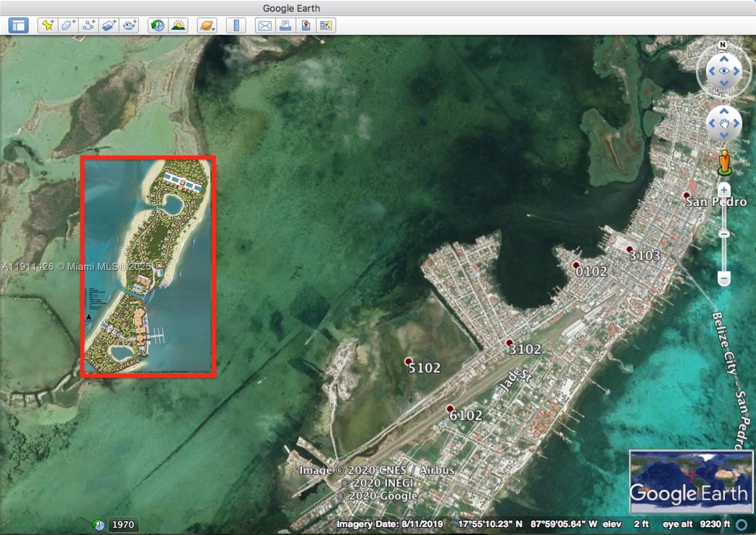756x535 pixels.
Task: Click the eye in the Look navigation joystick
Action: click(723, 70)
